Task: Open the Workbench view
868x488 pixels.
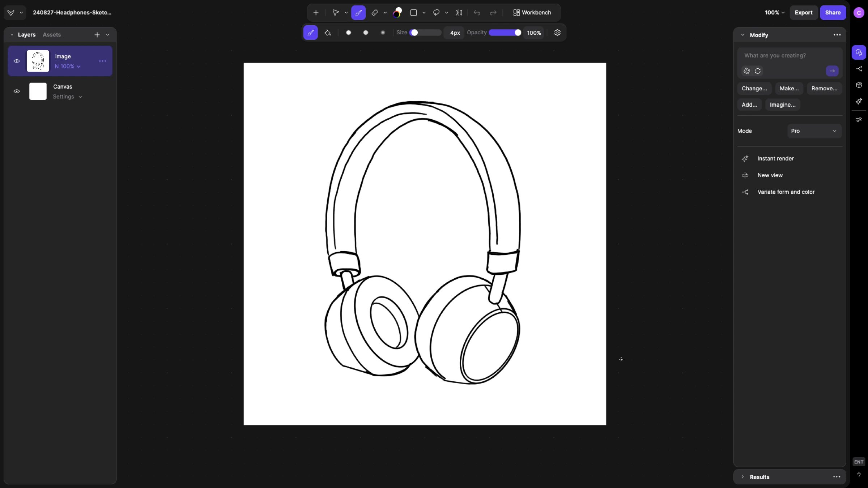Action: tap(532, 13)
